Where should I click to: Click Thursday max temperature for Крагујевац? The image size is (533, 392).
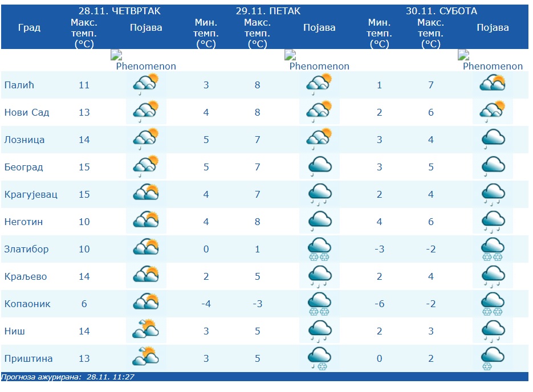(84, 195)
